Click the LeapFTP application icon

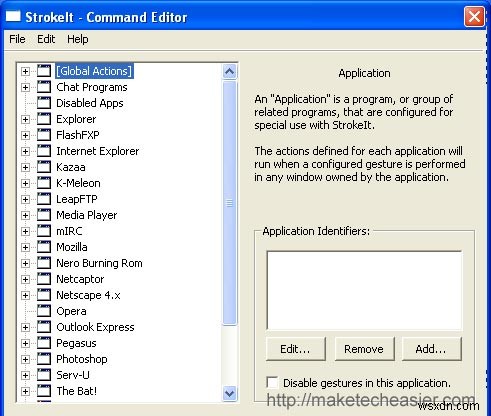coord(44,199)
